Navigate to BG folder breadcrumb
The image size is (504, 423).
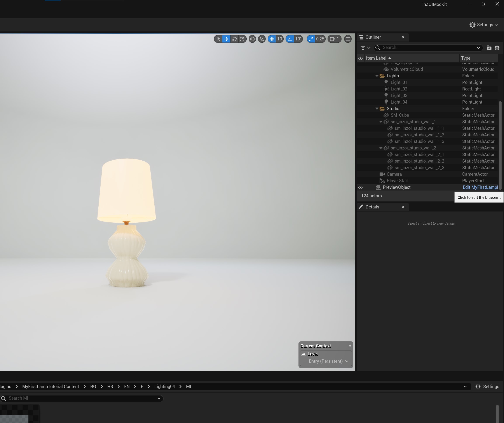pos(93,387)
